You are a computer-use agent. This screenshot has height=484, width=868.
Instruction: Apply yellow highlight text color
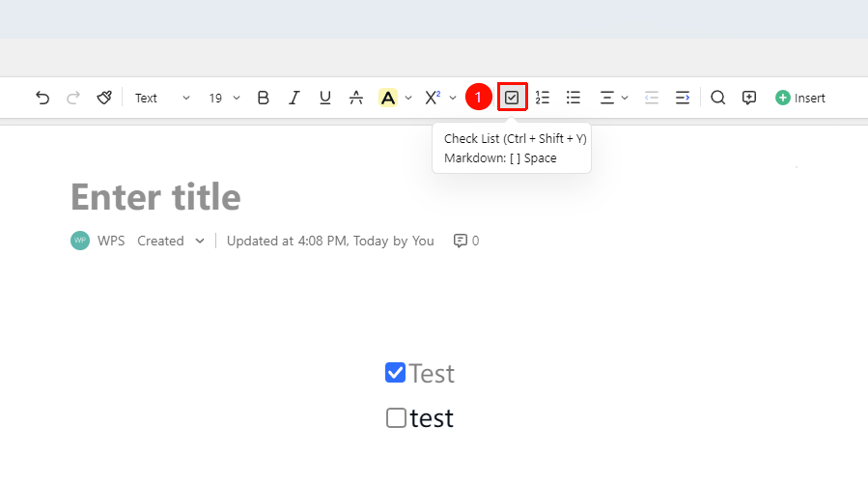pyautogui.click(x=388, y=98)
